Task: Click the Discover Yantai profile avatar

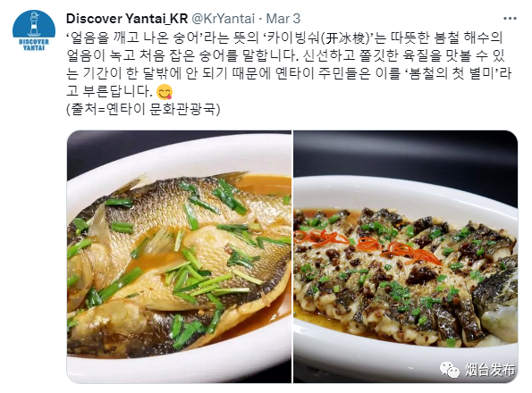Action: tap(34, 31)
